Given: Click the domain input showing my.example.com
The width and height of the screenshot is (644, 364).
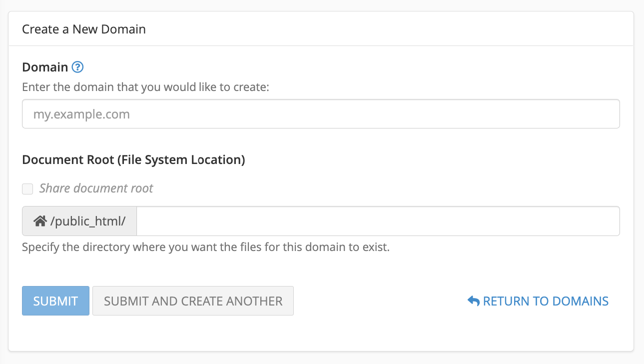Looking at the screenshot, I should (x=320, y=113).
